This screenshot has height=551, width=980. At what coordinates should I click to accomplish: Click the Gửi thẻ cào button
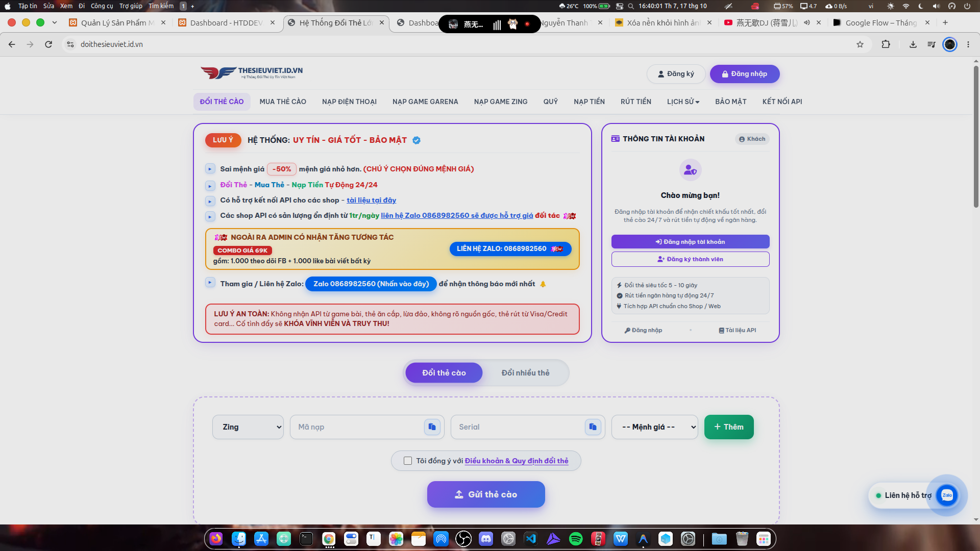(486, 494)
